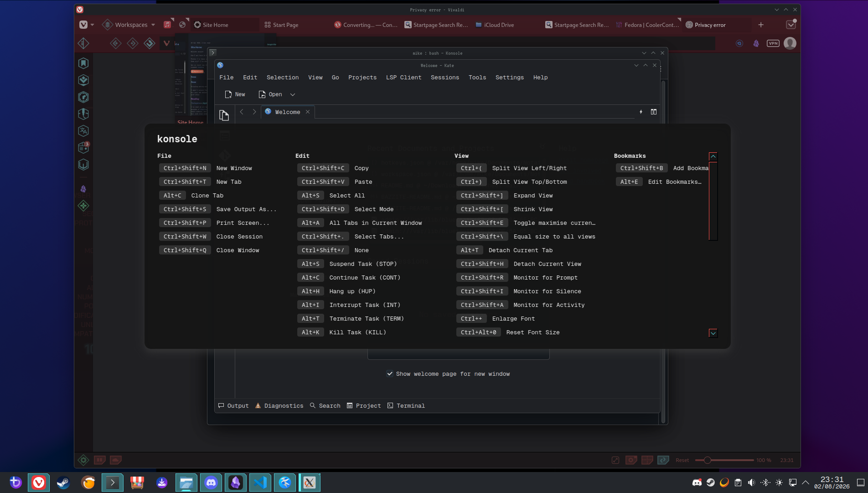Click the VPN icon in Vivaldi toolbar

[x=773, y=43]
